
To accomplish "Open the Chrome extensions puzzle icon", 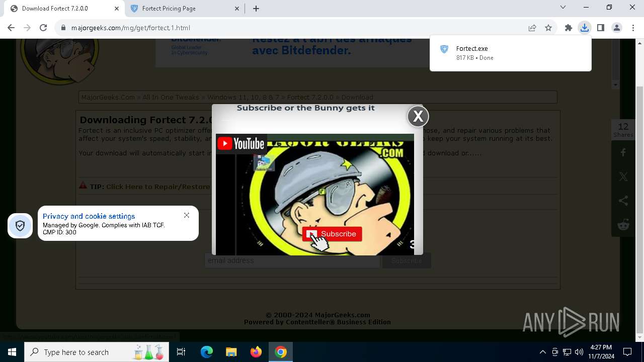I will [569, 28].
